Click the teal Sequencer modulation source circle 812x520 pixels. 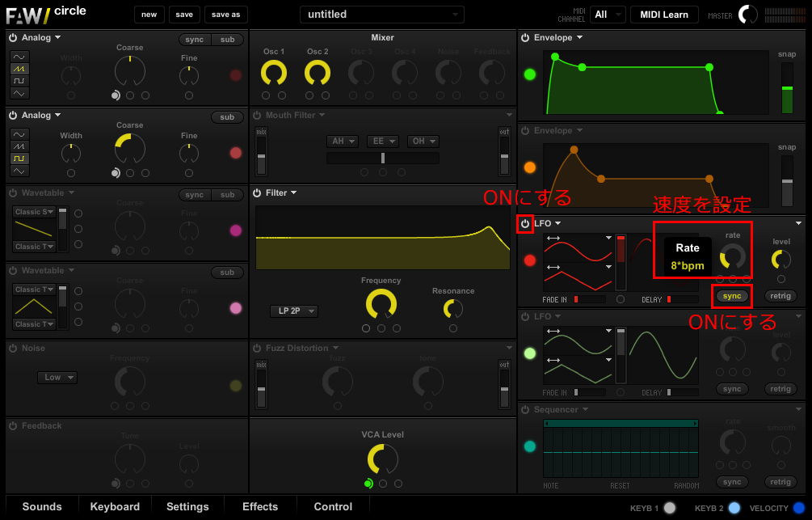point(530,446)
